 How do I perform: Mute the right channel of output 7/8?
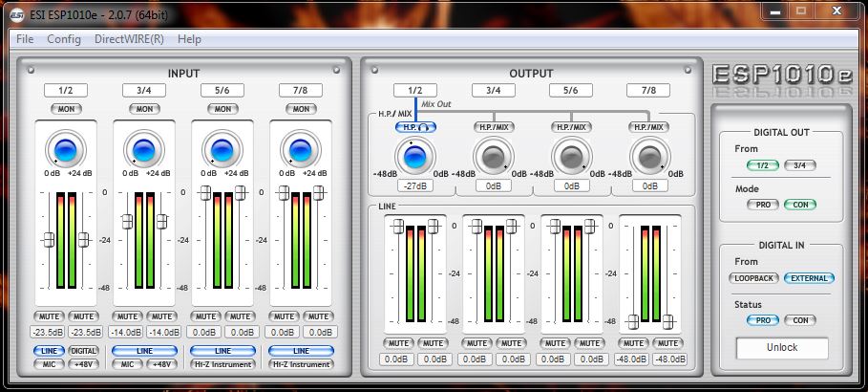(x=667, y=343)
